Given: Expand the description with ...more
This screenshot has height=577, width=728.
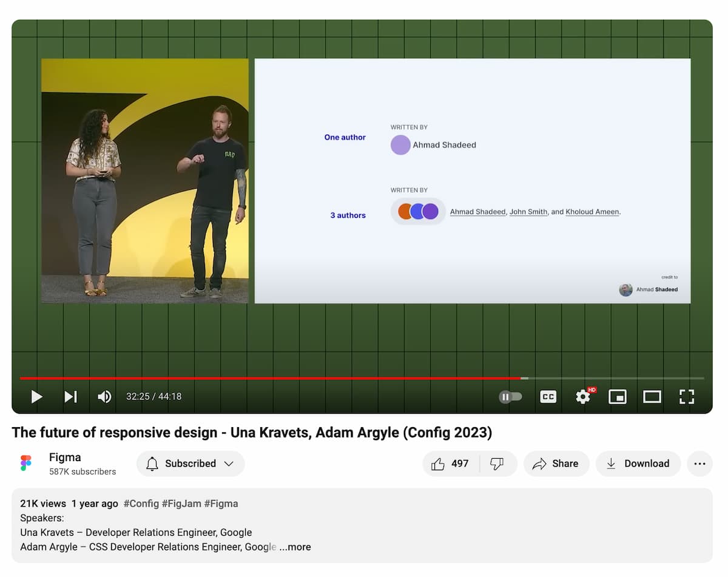Looking at the screenshot, I should (295, 547).
